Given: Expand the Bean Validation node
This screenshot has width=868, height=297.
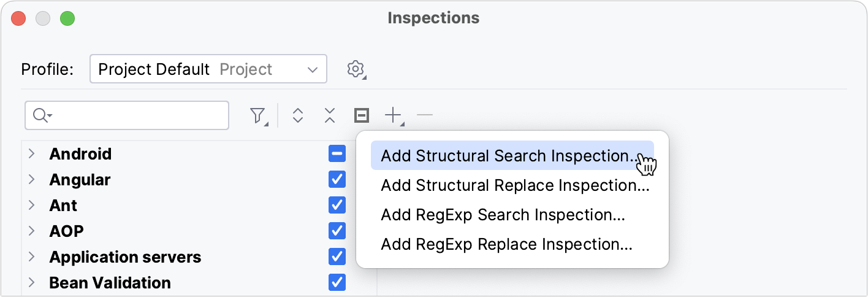Looking at the screenshot, I should (x=32, y=283).
